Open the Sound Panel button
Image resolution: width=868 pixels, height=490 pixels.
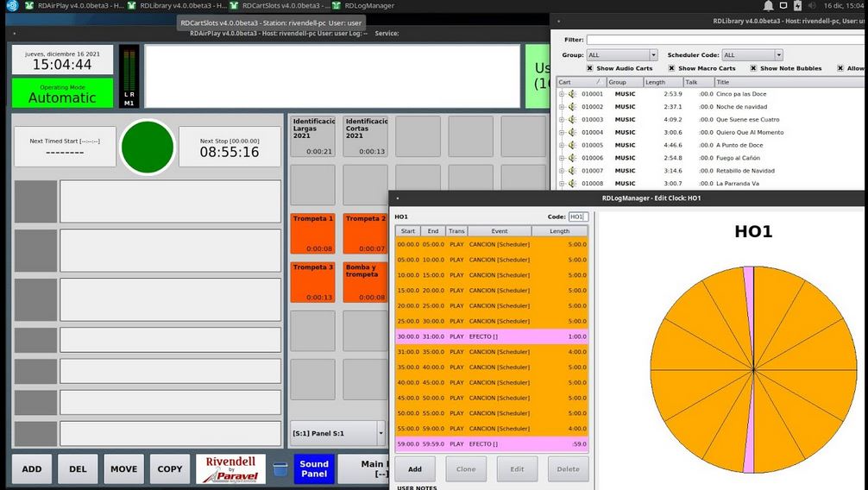tap(314, 469)
